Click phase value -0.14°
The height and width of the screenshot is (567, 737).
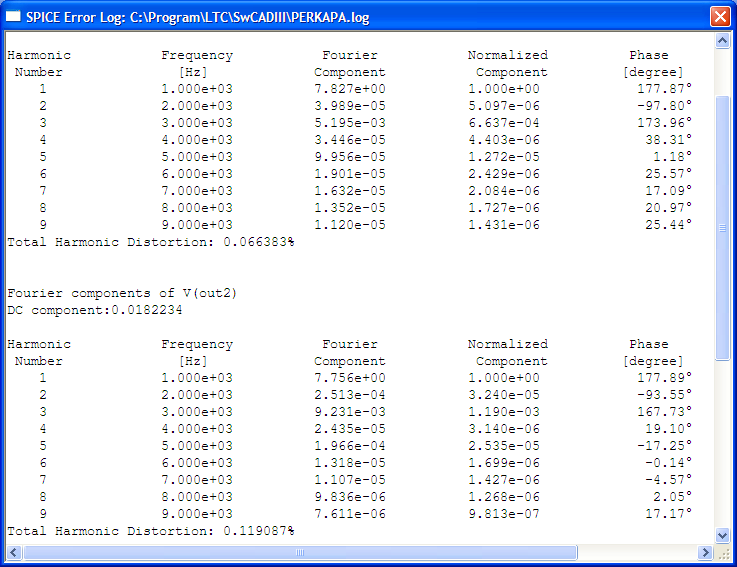pos(668,463)
